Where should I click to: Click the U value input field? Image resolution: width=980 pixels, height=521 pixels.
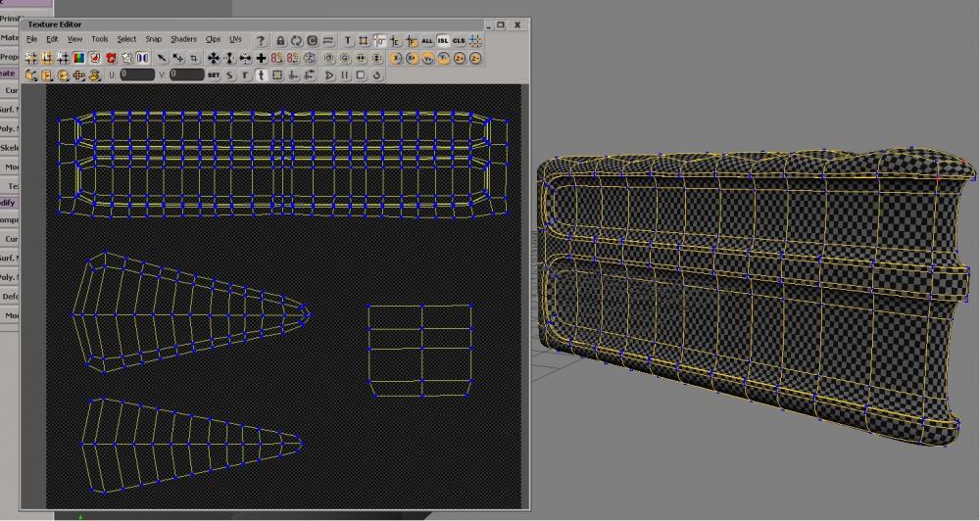point(137,75)
